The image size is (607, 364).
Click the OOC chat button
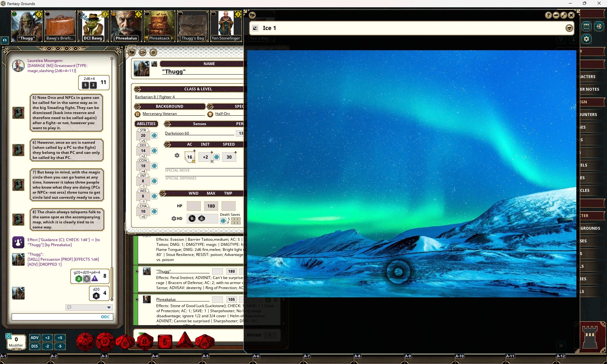[x=105, y=317]
